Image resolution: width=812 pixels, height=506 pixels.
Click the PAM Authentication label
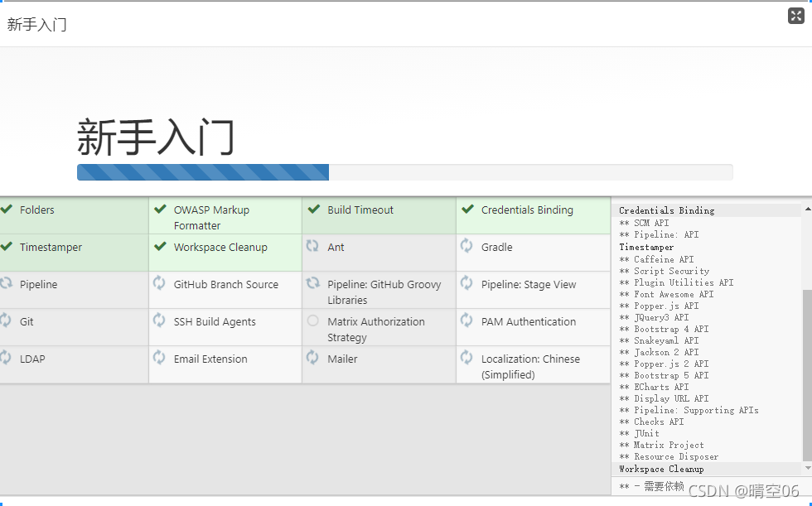click(529, 322)
